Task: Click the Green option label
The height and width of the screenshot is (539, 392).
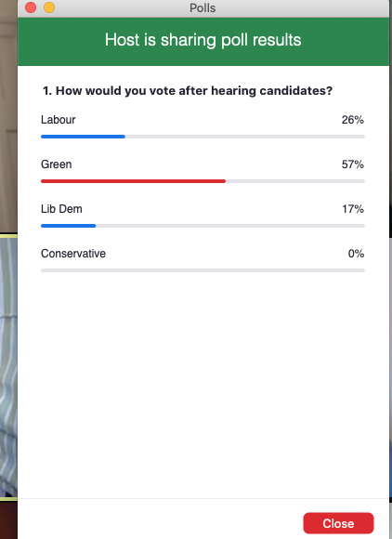Action: pyautogui.click(x=57, y=164)
